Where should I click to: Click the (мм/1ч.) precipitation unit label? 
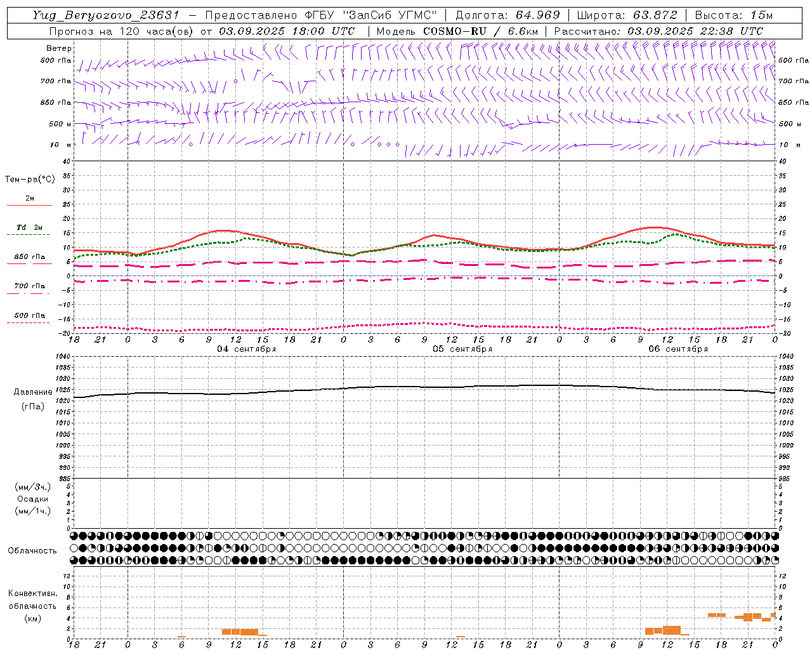[32, 511]
